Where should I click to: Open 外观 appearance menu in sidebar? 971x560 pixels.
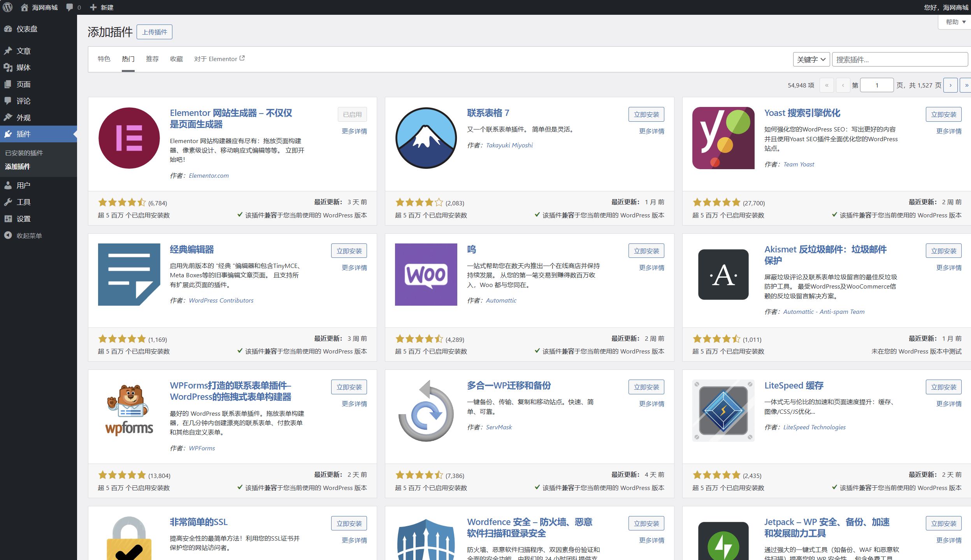click(x=39, y=118)
